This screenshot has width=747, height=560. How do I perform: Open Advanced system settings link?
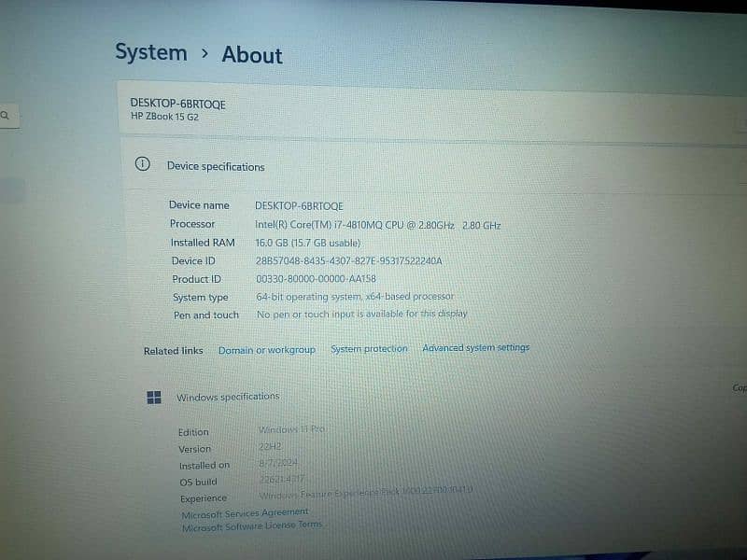tap(476, 347)
